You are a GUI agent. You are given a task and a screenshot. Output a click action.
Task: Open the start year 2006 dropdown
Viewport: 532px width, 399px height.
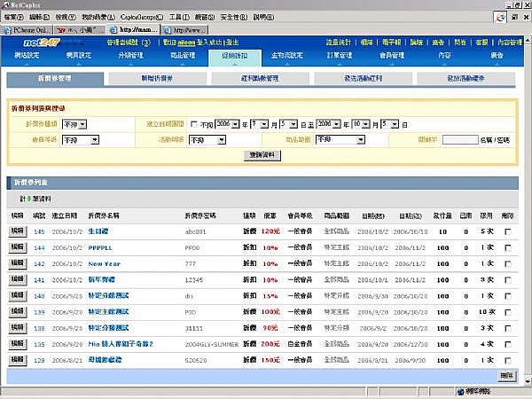[227, 124]
